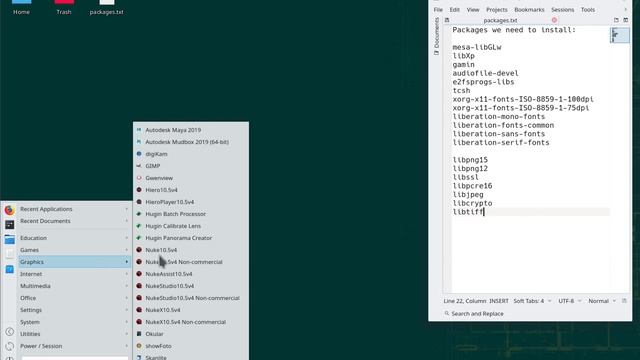Open Home folder on desktop

click(21, 7)
